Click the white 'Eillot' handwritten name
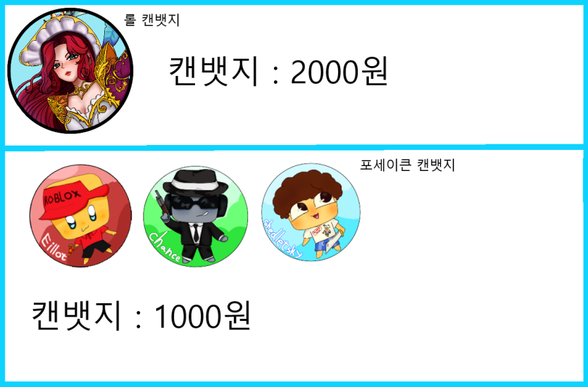Screen dimensions: 588x387 click(54, 247)
